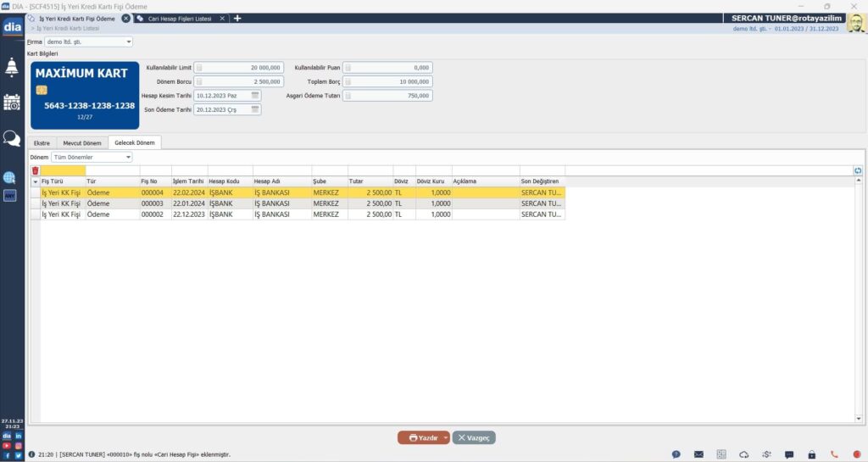Click the Kullanılabilir Puan field
Image resolution: width=868 pixels, height=462 pixels.
387,68
